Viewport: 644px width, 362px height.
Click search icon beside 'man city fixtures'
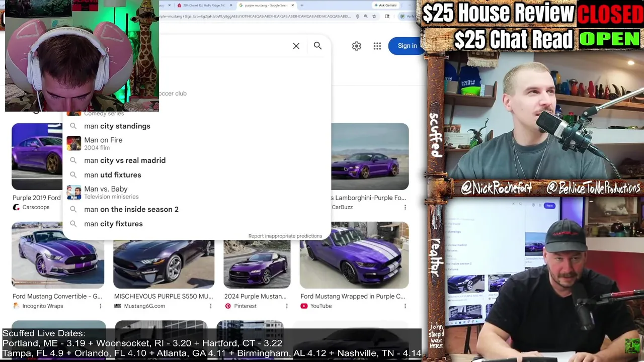(x=73, y=224)
